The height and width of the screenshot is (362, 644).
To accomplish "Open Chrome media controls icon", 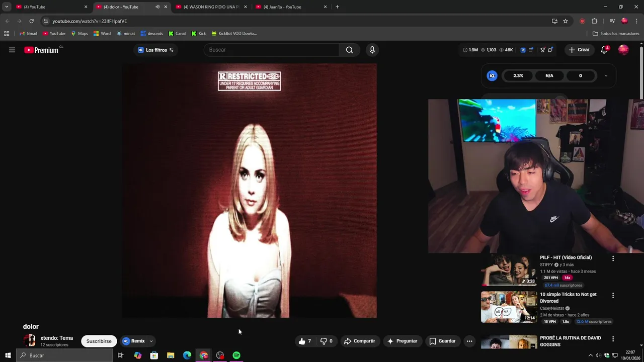I will click(x=612, y=21).
